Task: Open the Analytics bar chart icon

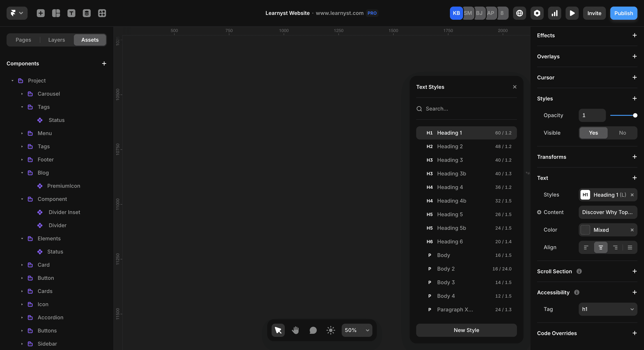Action: point(554,13)
